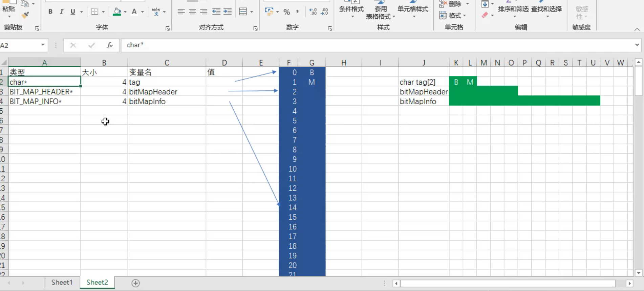This screenshot has height=291, width=644.
Task: Click the Format Painter brush
Action: (25, 15)
